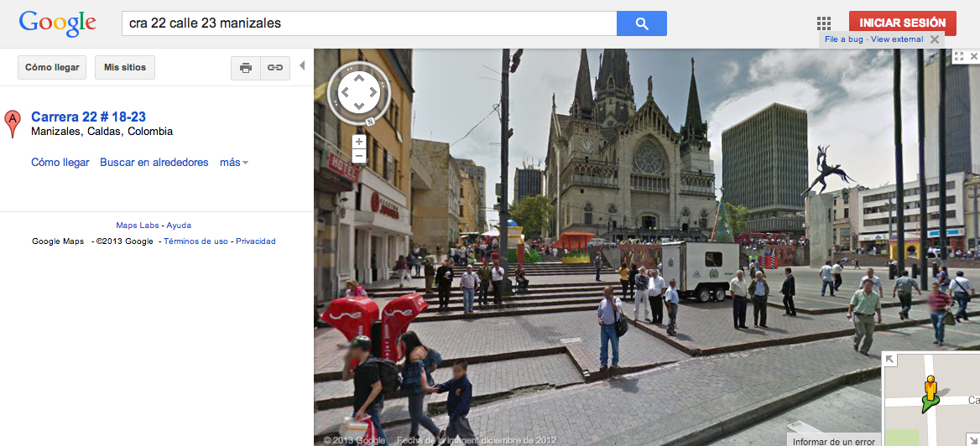The width and height of the screenshot is (980, 446).
Task: Expand the mini map overview
Action: pyautogui.click(x=891, y=360)
